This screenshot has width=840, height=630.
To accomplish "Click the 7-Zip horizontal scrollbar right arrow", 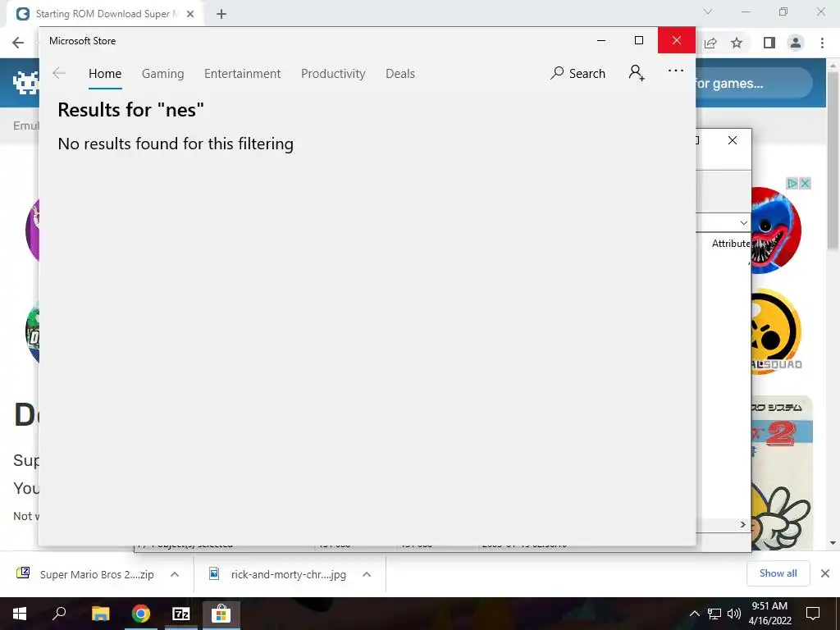I will click(x=743, y=524).
